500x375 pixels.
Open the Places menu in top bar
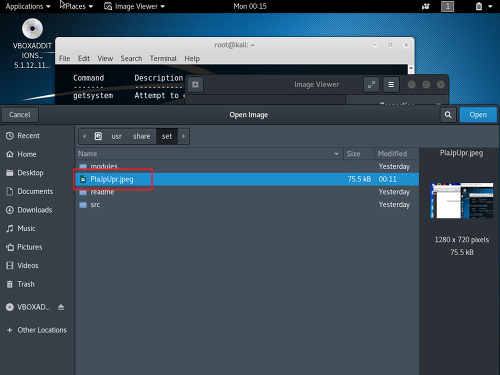tap(79, 6)
